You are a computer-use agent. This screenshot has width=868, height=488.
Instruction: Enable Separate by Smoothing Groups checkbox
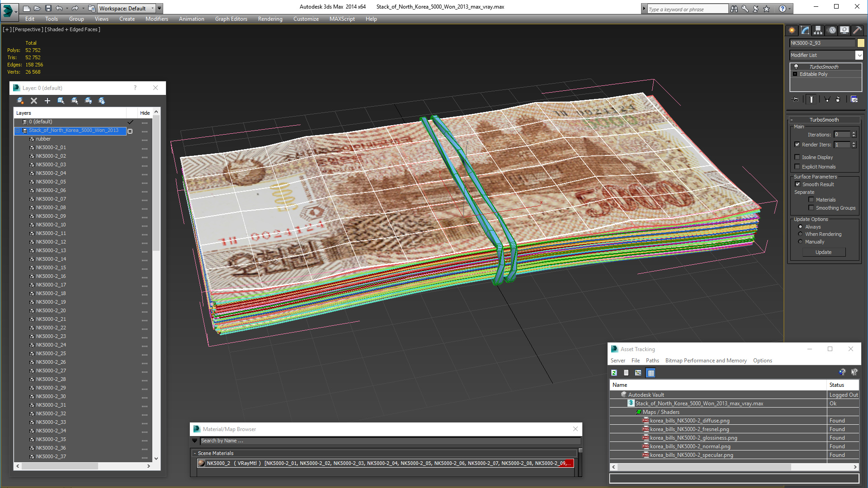[811, 208]
